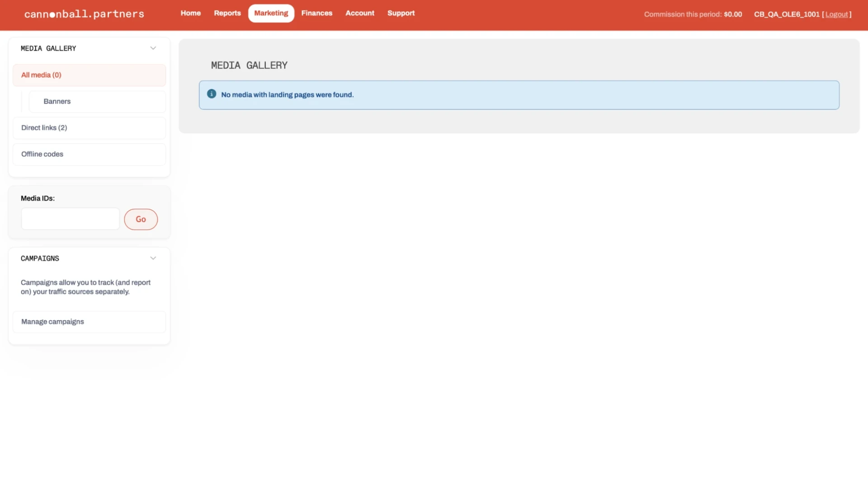This screenshot has width=868, height=497.
Task: Collapse the Campaigns sidebar panel
Action: pyautogui.click(x=153, y=258)
